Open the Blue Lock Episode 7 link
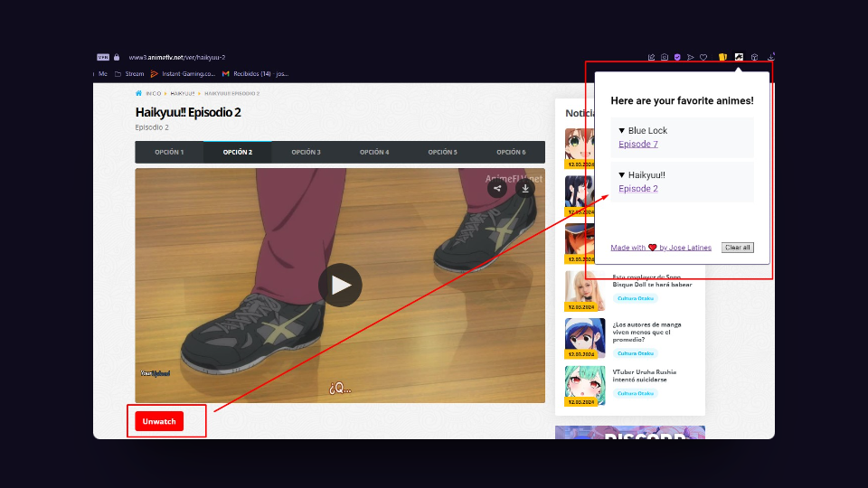 (x=637, y=145)
